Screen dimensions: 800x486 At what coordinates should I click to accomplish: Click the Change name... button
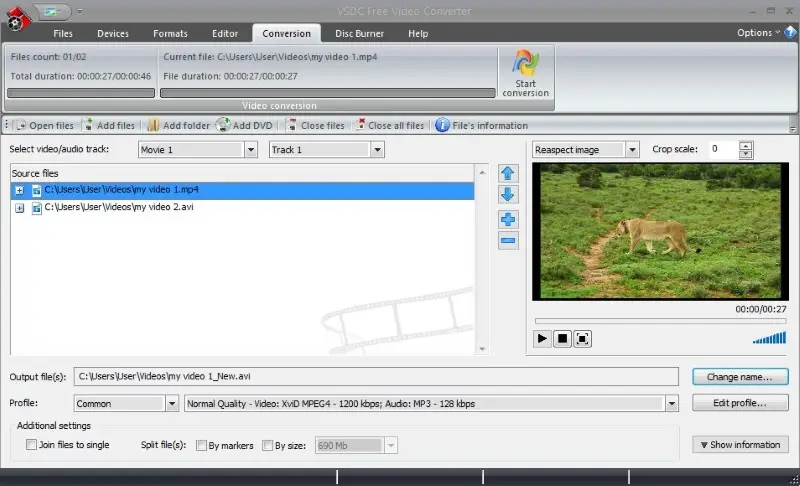[740, 377]
